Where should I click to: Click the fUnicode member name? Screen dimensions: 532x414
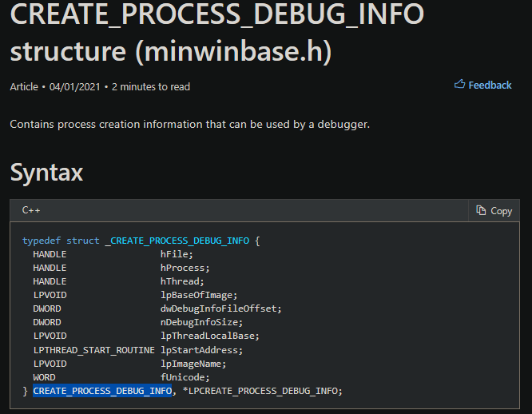(x=185, y=376)
